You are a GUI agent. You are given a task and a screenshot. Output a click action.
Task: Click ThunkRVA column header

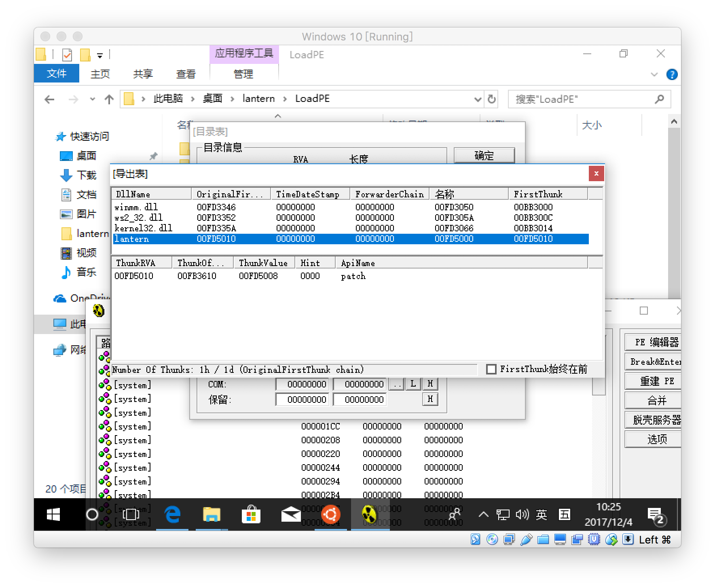tap(142, 263)
